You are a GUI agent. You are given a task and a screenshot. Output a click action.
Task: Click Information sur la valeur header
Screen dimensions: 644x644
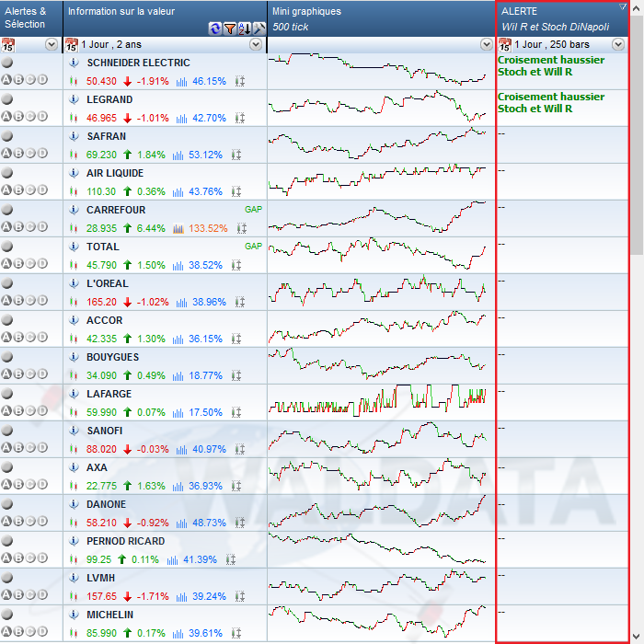pyautogui.click(x=165, y=18)
